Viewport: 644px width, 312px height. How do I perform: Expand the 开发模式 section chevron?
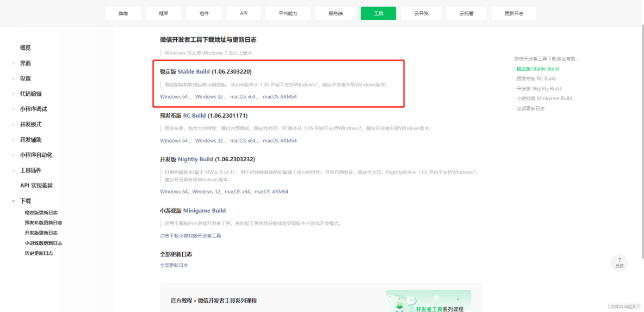point(14,125)
